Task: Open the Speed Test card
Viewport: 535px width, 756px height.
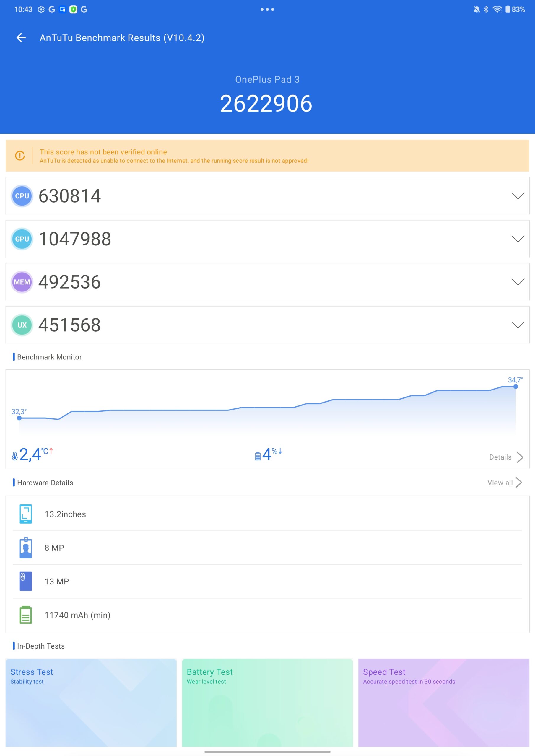Action: [x=444, y=703]
